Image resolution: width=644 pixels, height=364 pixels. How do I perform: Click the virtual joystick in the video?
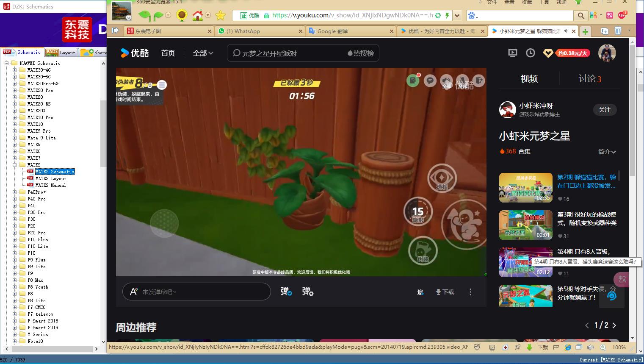(x=164, y=223)
